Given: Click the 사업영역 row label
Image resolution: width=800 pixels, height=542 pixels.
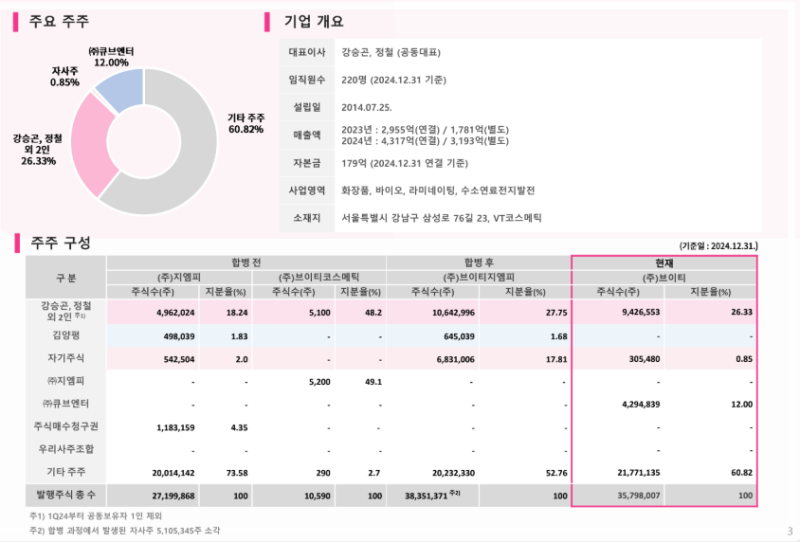Looking at the screenshot, I should (303, 189).
